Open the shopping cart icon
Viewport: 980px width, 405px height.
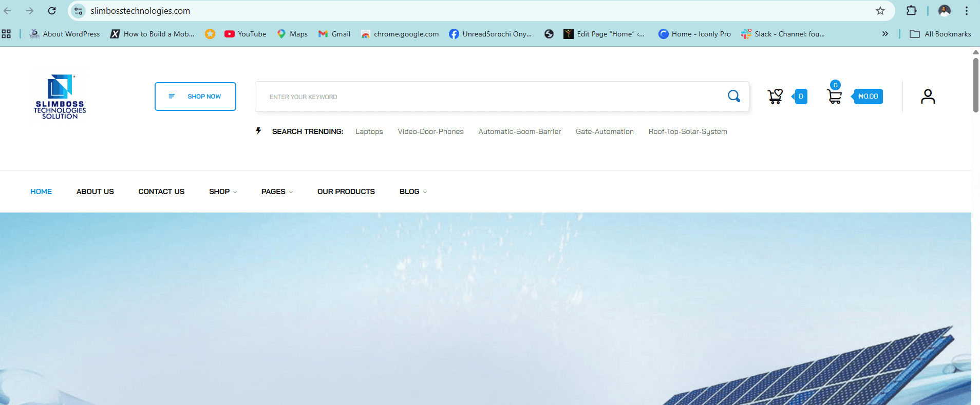click(x=835, y=96)
